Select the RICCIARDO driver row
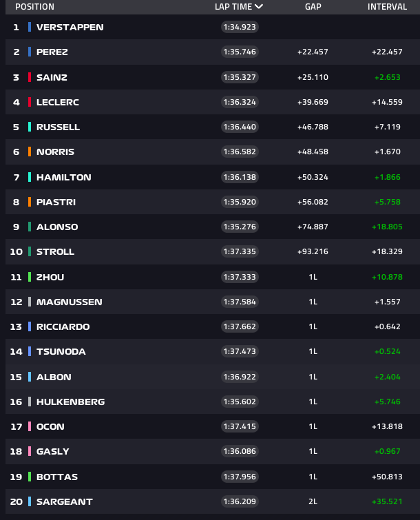The width and height of the screenshot is (420, 520). [x=213, y=326]
